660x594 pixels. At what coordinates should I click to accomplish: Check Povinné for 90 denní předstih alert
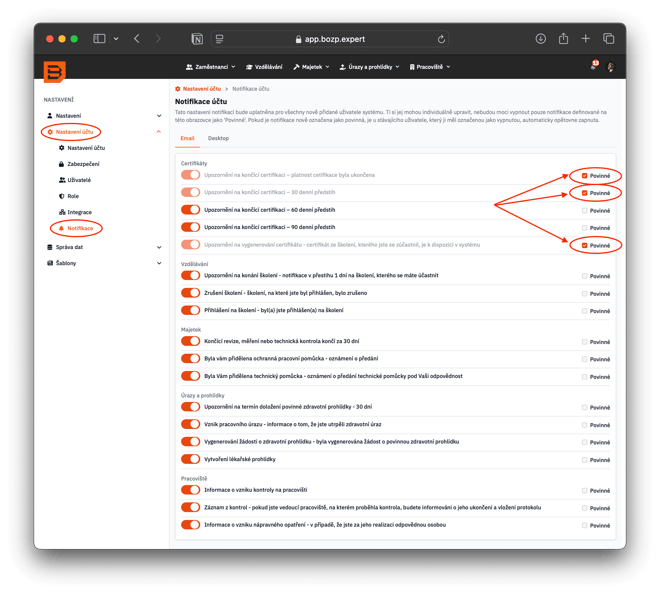585,228
